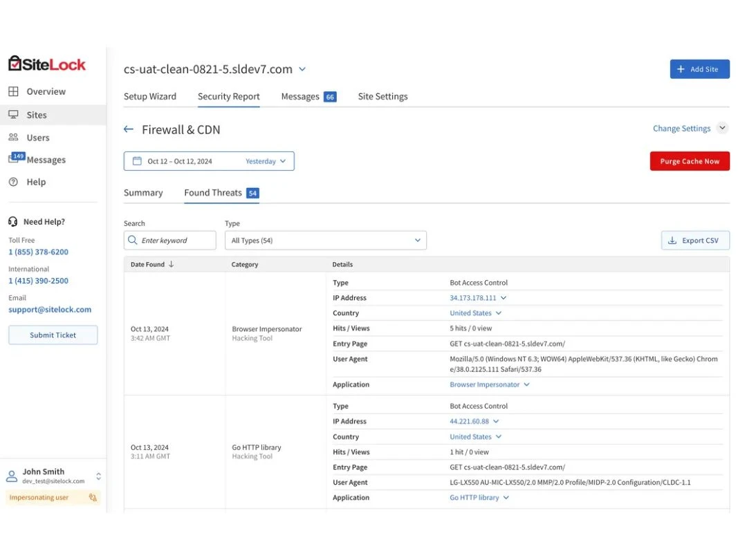
Task: Expand the Change Settings chevron
Action: (722, 128)
